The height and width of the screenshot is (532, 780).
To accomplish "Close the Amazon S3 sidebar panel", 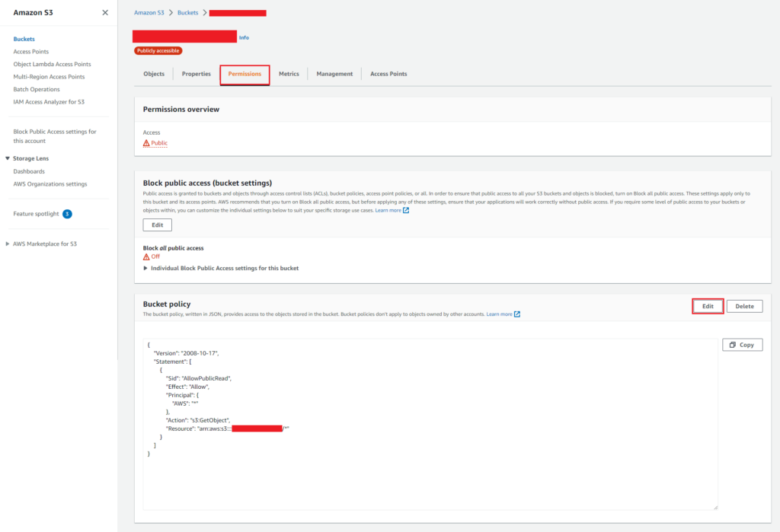I will coord(105,13).
